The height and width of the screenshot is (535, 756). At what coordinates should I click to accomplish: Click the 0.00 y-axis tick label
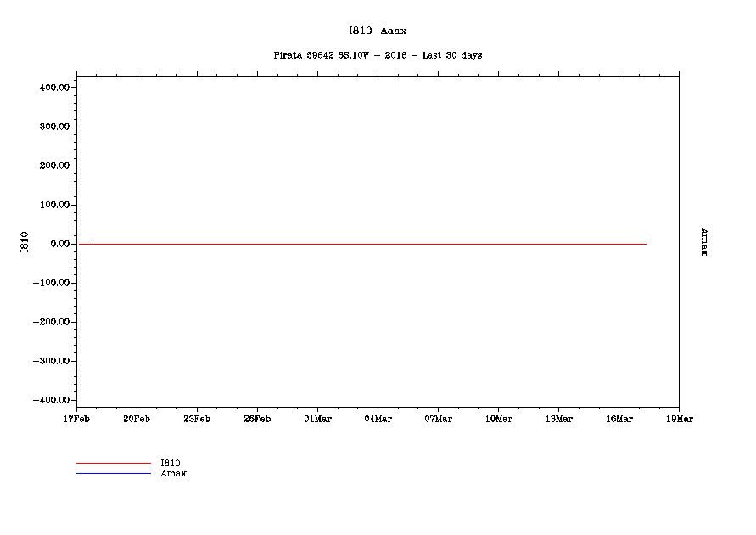click(58, 244)
